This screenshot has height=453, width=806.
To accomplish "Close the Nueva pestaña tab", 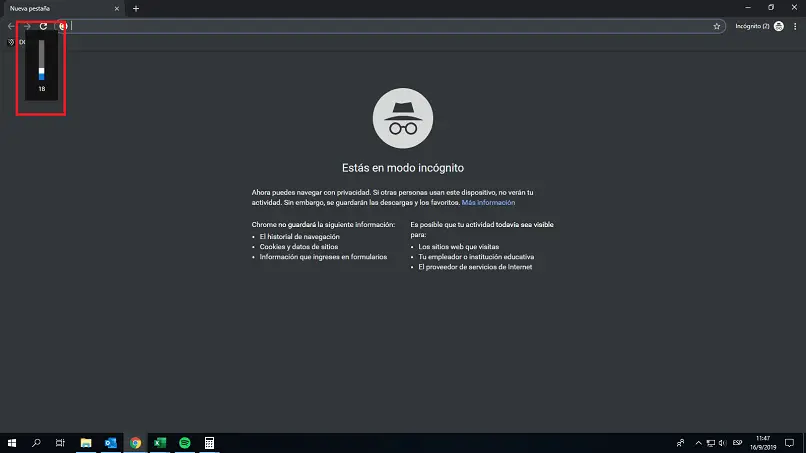I will (x=117, y=8).
